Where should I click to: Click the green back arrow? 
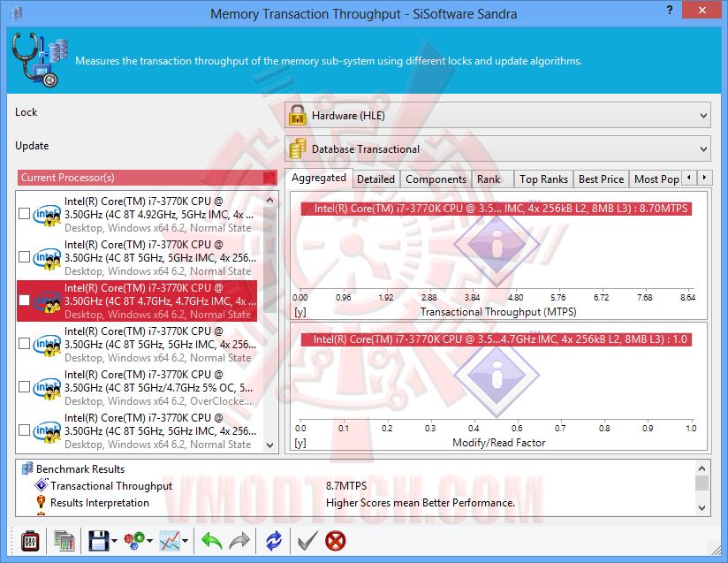pos(212,541)
